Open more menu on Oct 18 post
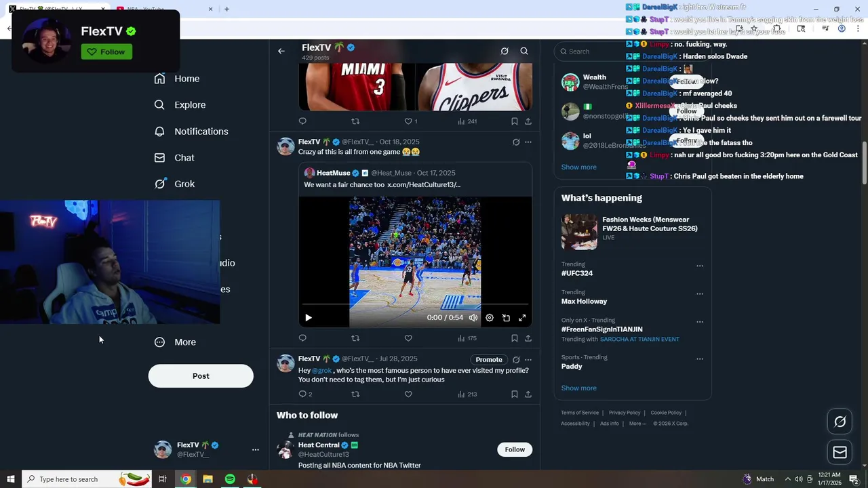 pyautogui.click(x=528, y=142)
